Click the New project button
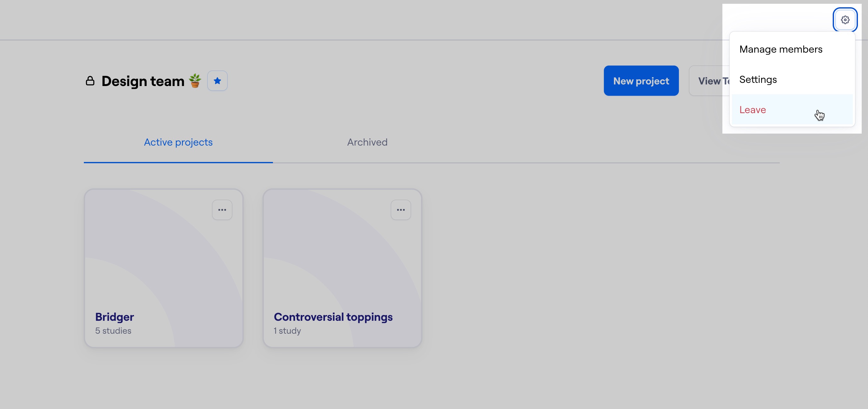The image size is (868, 409). [641, 81]
